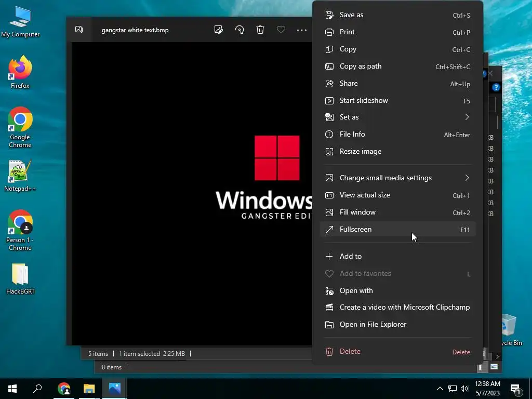Click the red Delete menu item
This screenshot has height=399, width=532.
[397, 352]
